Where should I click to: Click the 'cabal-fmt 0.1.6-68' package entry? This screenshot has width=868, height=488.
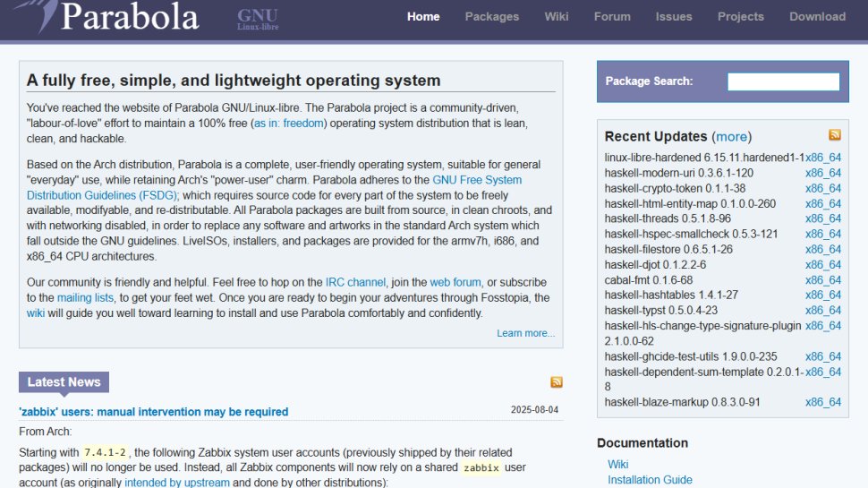(648, 280)
